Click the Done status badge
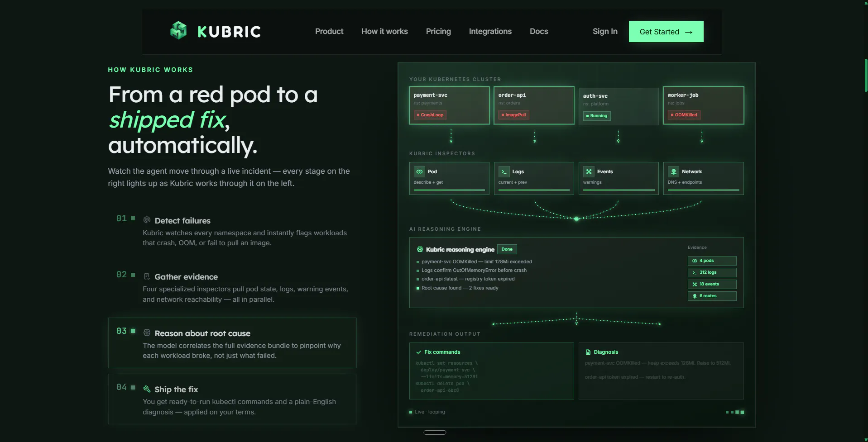The width and height of the screenshot is (868, 442). [x=507, y=249]
